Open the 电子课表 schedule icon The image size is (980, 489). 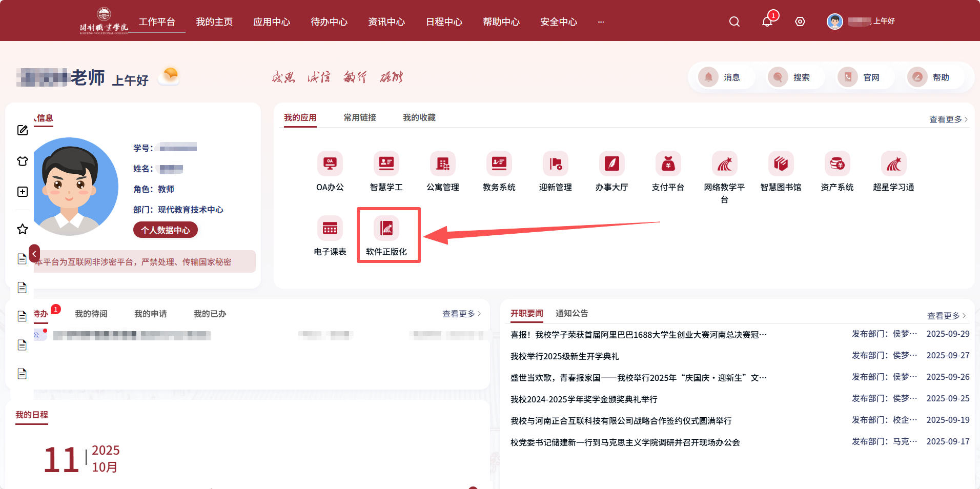(330, 229)
